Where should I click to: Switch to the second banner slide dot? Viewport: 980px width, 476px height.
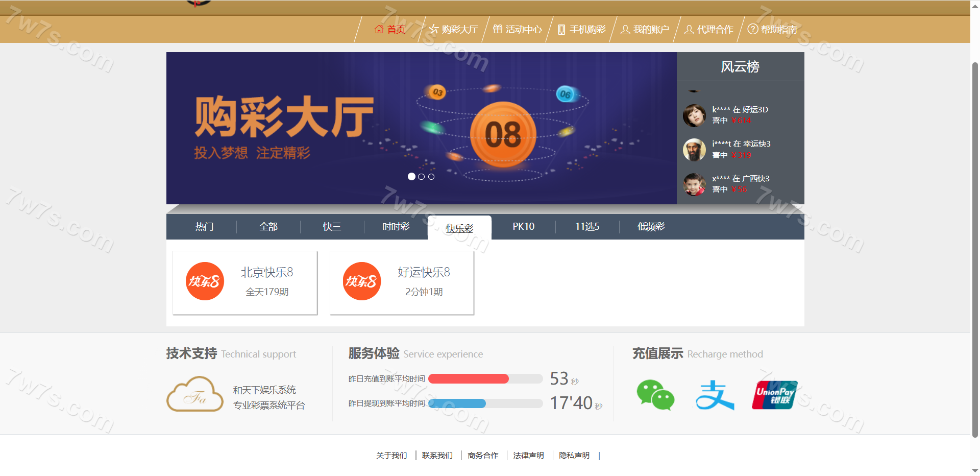(x=421, y=177)
